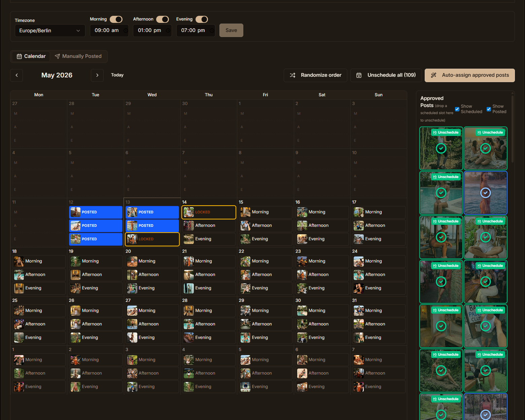Switch to the Calendar tab

(x=31, y=56)
